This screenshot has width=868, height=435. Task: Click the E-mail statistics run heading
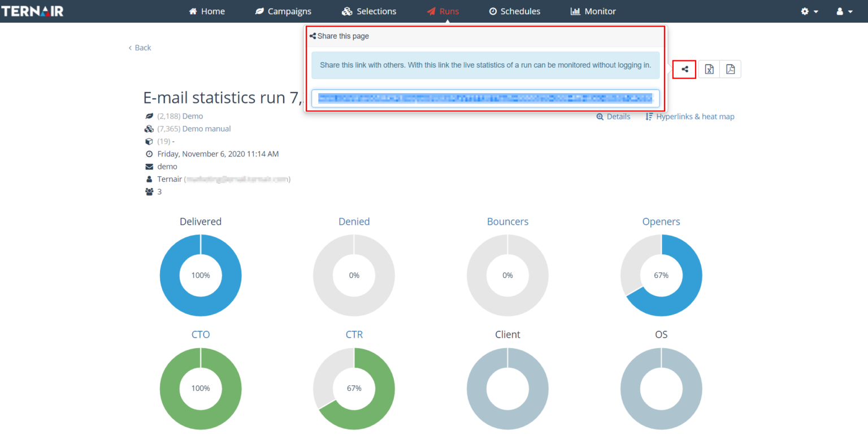223,98
